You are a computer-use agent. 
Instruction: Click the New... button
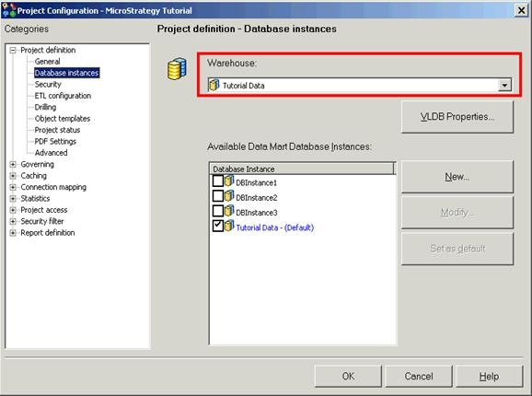[457, 177]
